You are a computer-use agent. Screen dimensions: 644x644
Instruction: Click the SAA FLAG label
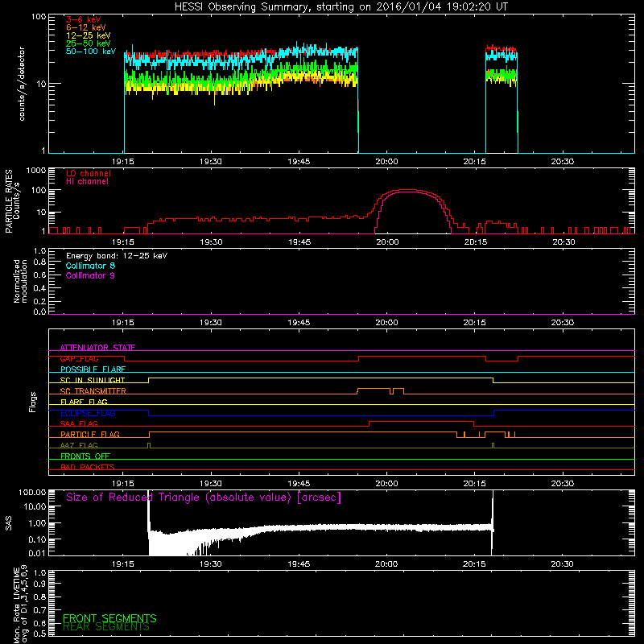pyautogui.click(x=79, y=423)
